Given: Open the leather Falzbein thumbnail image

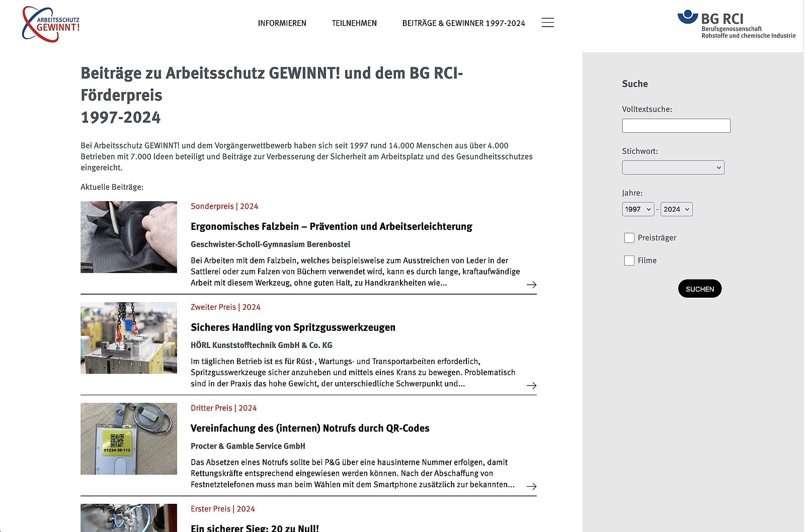Looking at the screenshot, I should 129,237.
